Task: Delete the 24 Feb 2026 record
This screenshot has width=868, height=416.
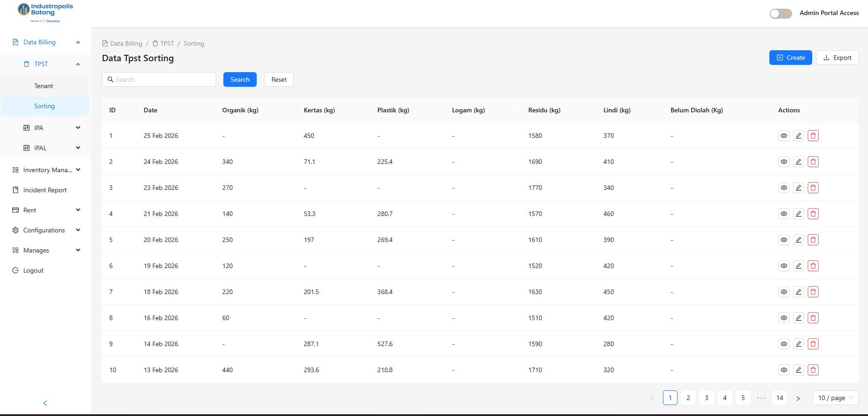Action: click(813, 162)
